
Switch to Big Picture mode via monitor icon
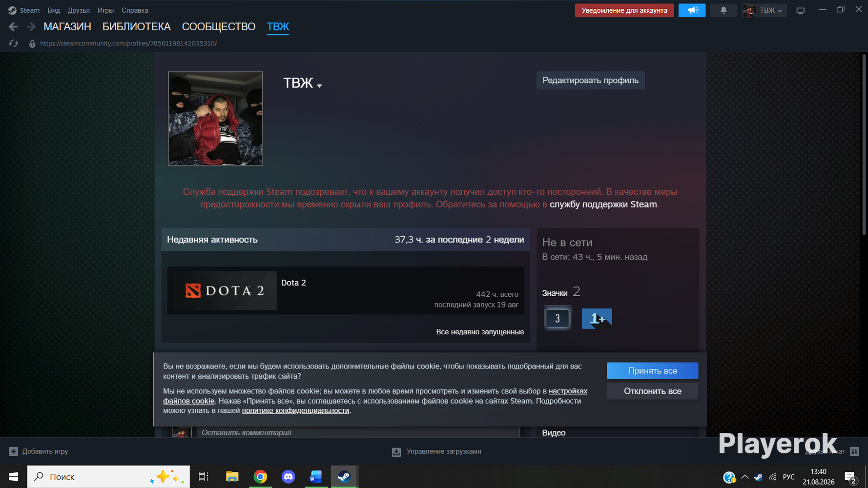[x=801, y=10]
